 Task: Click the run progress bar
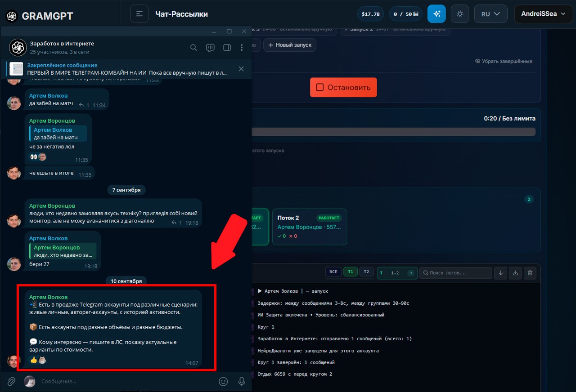pyautogui.click(x=394, y=132)
